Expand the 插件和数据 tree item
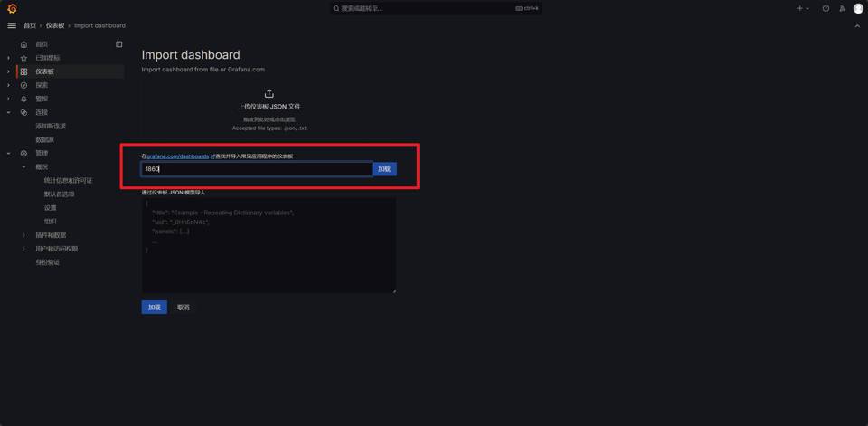The height and width of the screenshot is (426, 868). point(24,235)
